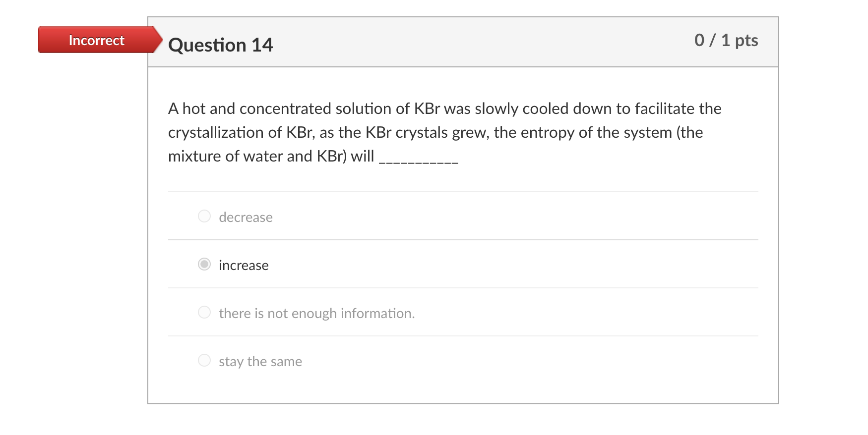Image resolution: width=868 pixels, height=435 pixels.
Task: Pick the 'stay the same' radio button
Action: 204,361
